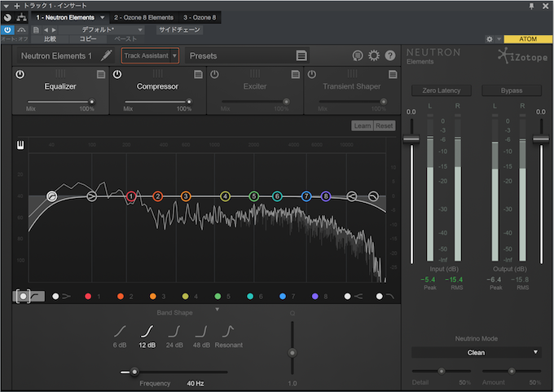Click the サイドチェーン sidechain button
Viewport: 554px width, 392px height.
point(179,29)
